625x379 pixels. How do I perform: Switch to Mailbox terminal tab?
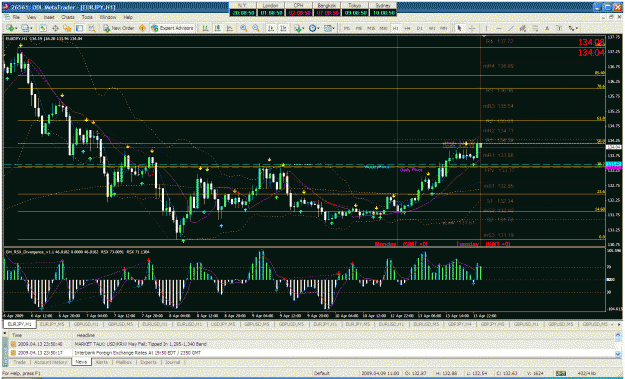(x=124, y=362)
